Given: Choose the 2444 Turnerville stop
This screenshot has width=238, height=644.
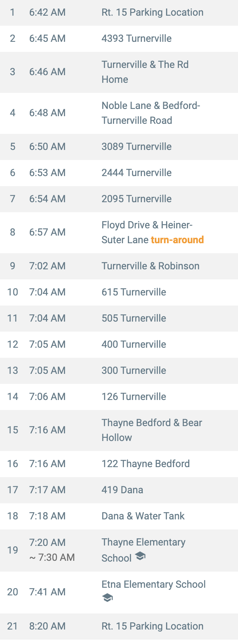Looking at the screenshot, I should point(119,173).
